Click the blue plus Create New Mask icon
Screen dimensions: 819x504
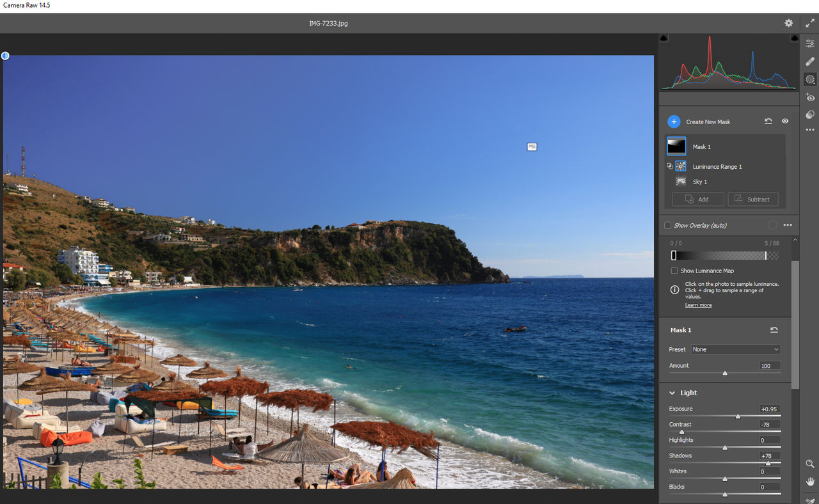tap(673, 122)
